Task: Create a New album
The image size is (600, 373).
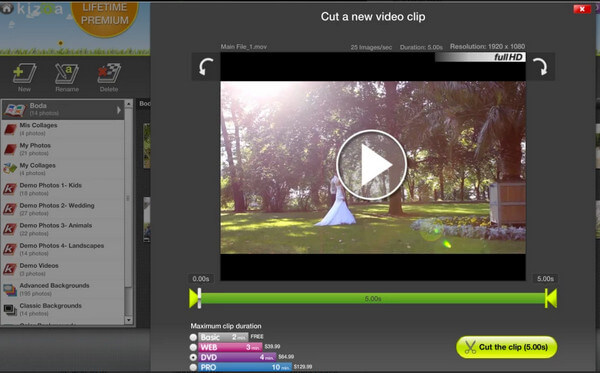Action: click(x=24, y=77)
